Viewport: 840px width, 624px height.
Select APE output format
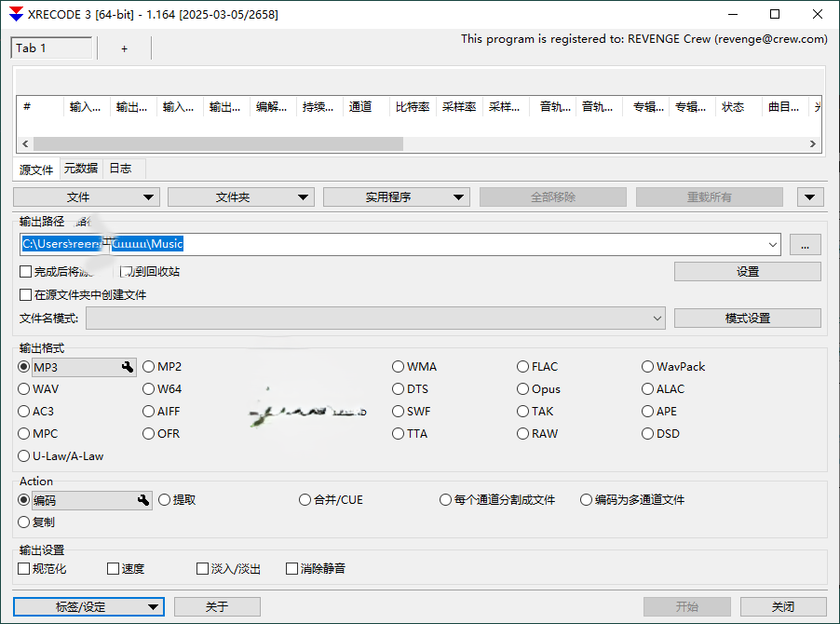point(659,412)
